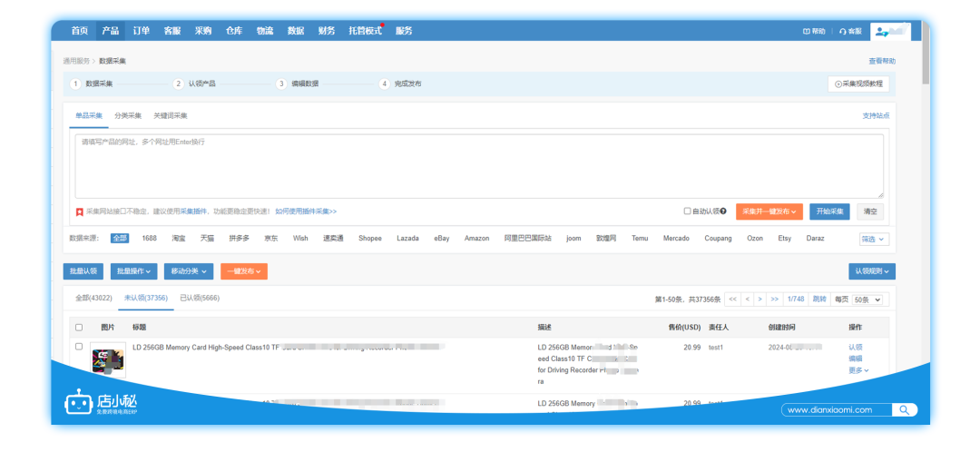980x452 pixels.
Task: Click 开始采集 button
Action: [x=829, y=211]
